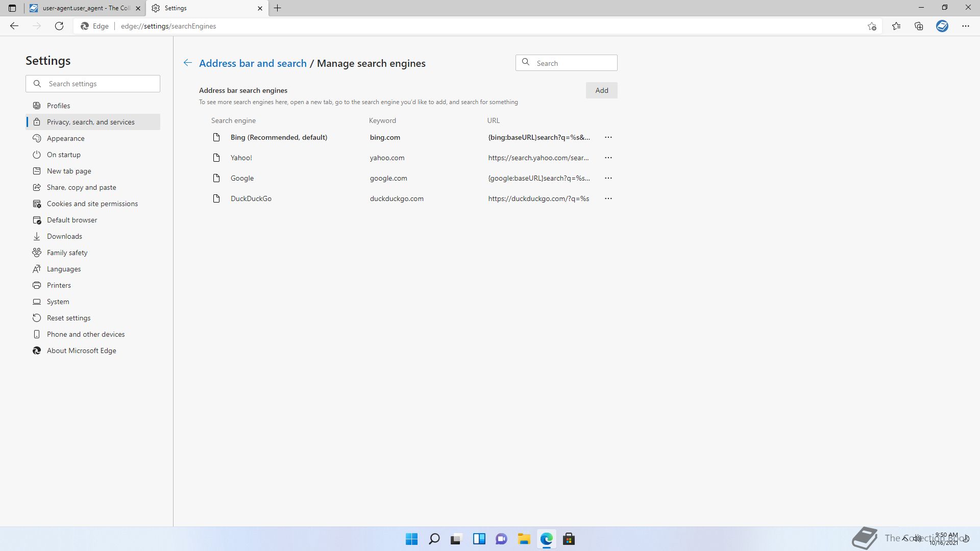Viewport: 980px width, 551px height.
Task: Add this page to favorites star icon
Action: (872, 26)
